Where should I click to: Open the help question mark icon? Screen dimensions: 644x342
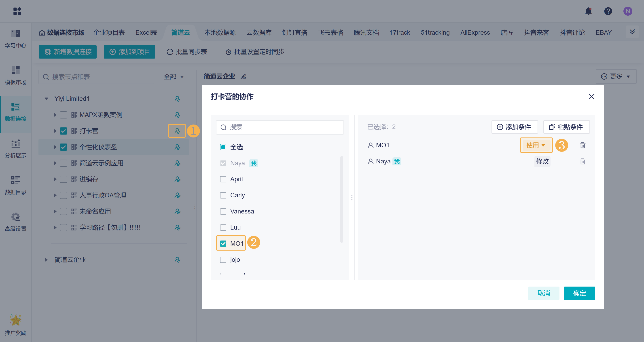point(608,11)
